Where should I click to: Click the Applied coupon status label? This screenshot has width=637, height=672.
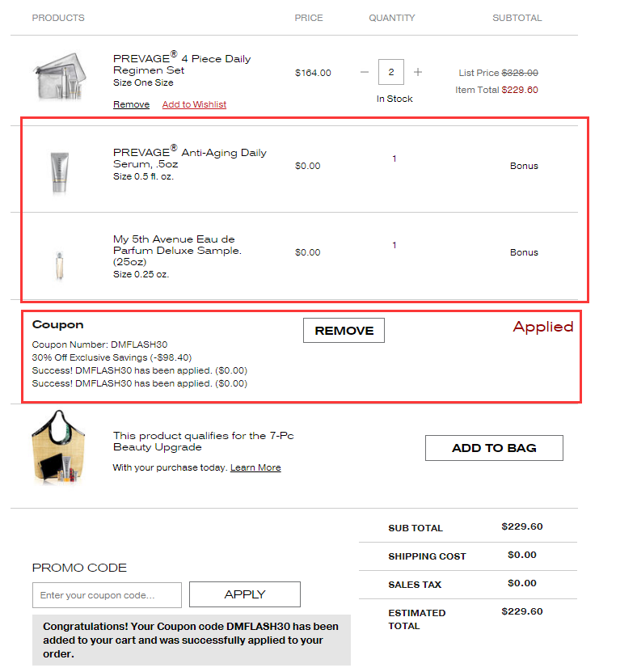pos(542,327)
